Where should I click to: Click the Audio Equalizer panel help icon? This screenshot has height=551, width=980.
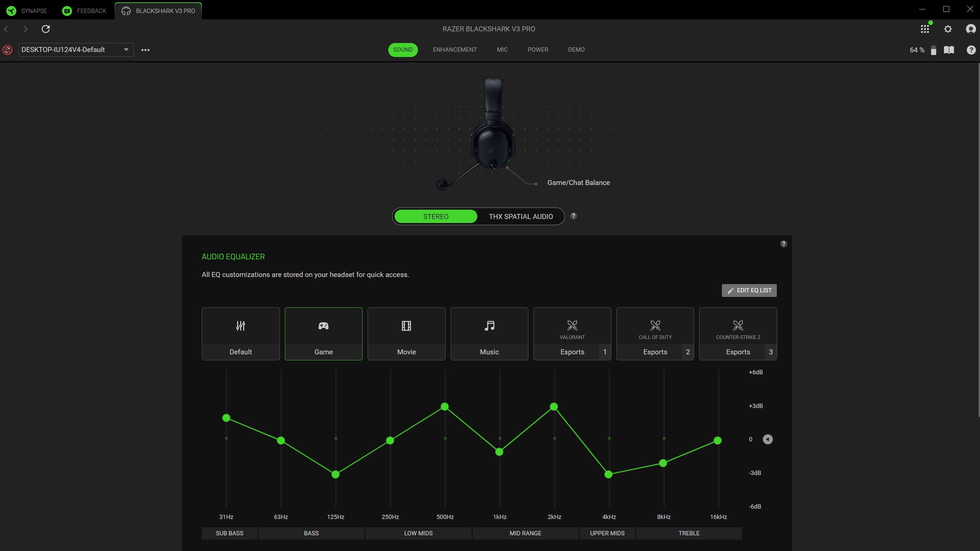[783, 244]
